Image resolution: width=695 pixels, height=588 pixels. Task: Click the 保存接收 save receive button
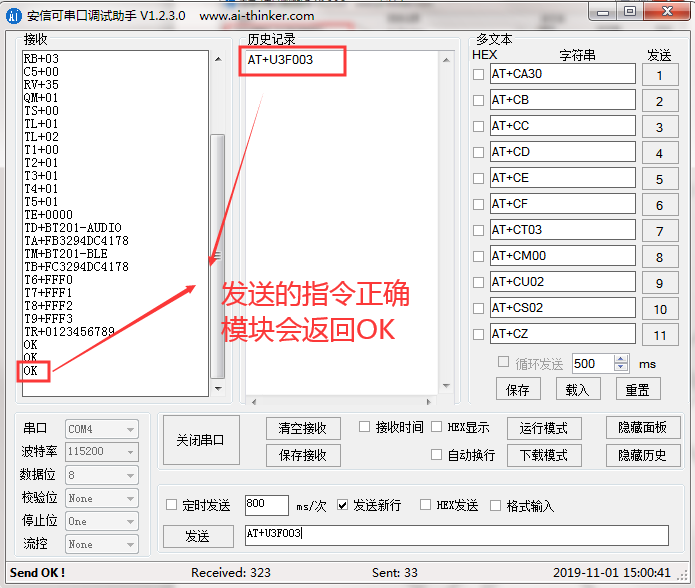[x=303, y=455]
